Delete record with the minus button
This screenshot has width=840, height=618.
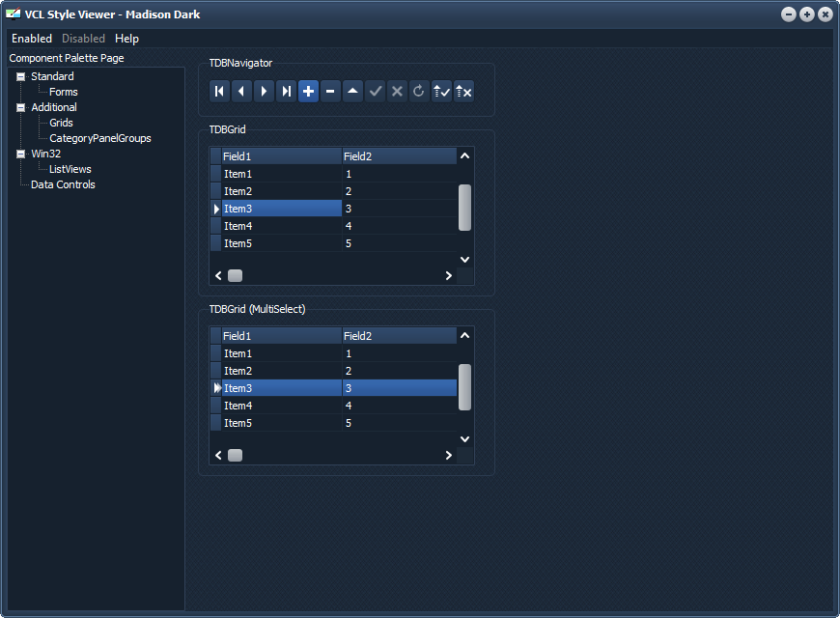[x=330, y=91]
